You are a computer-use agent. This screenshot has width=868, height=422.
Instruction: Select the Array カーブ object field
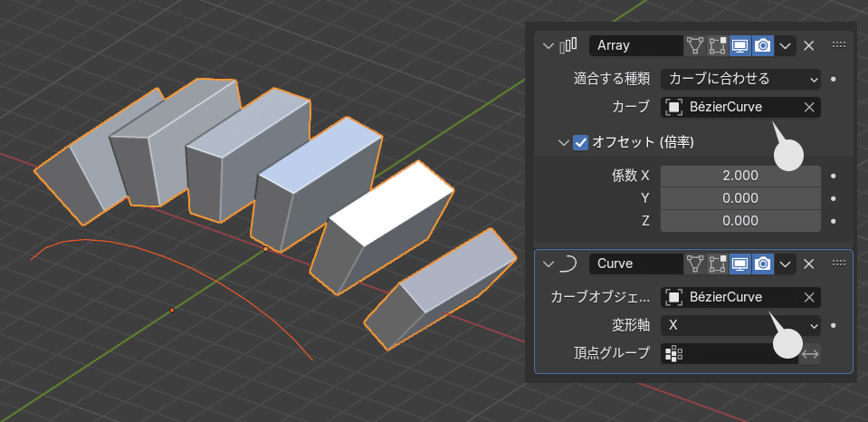click(x=740, y=108)
